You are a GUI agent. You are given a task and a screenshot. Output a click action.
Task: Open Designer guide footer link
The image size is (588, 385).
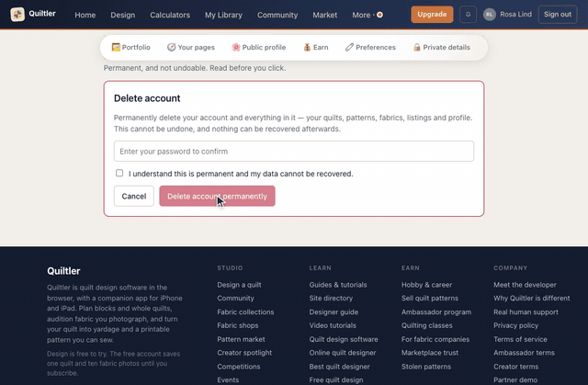click(334, 311)
